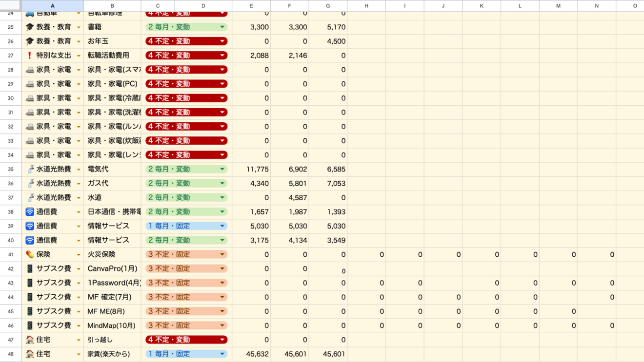Image resolution: width=644 pixels, height=362 pixels.
Task: Open the 2 毎月・変動 chip in 電気代 row
Action: pyautogui.click(x=186, y=169)
